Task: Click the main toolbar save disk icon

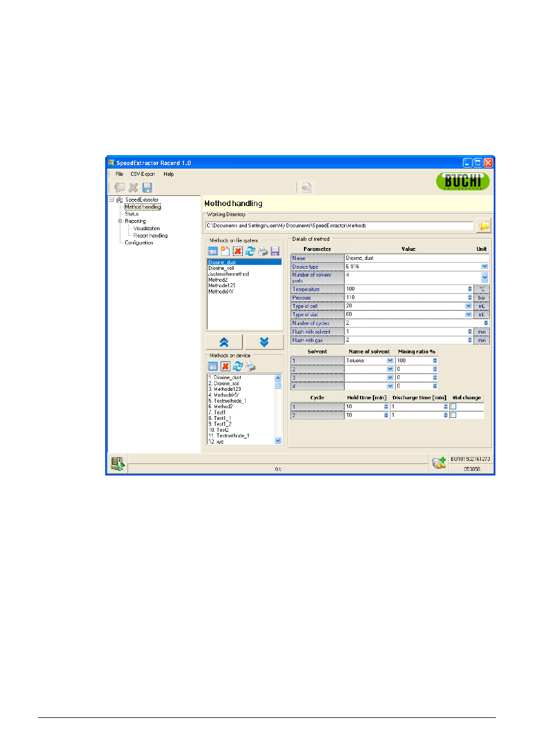Action: click(147, 188)
